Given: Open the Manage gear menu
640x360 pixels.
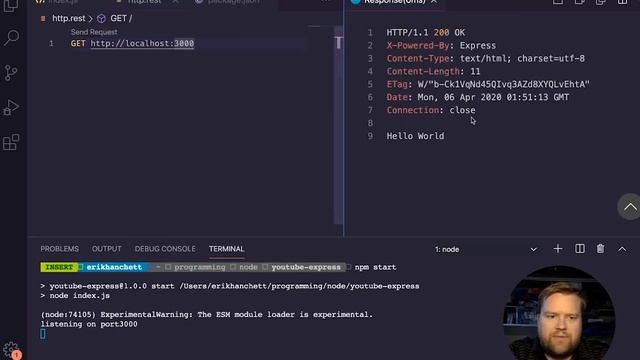Looking at the screenshot, I should tap(11, 350).
